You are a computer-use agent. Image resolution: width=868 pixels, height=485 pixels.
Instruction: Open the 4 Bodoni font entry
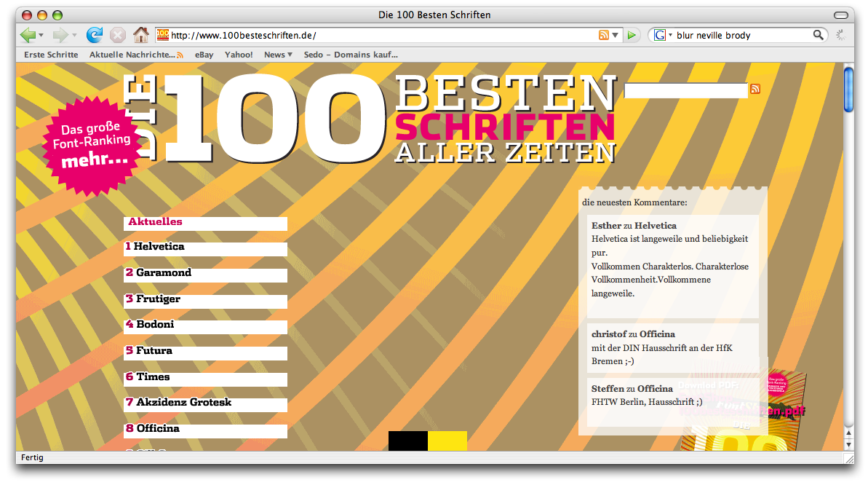tap(205, 326)
